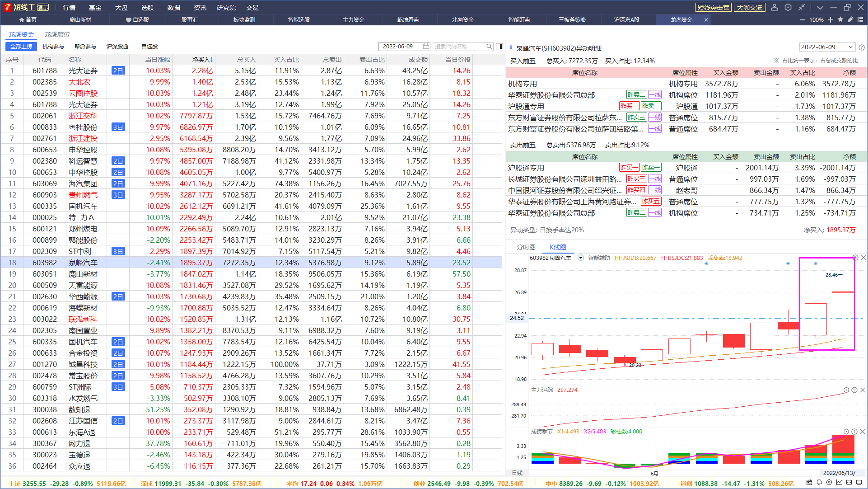Viewport: 868px width, 489px height.
Task: Click the pencil edit icon
Action: (850, 19)
